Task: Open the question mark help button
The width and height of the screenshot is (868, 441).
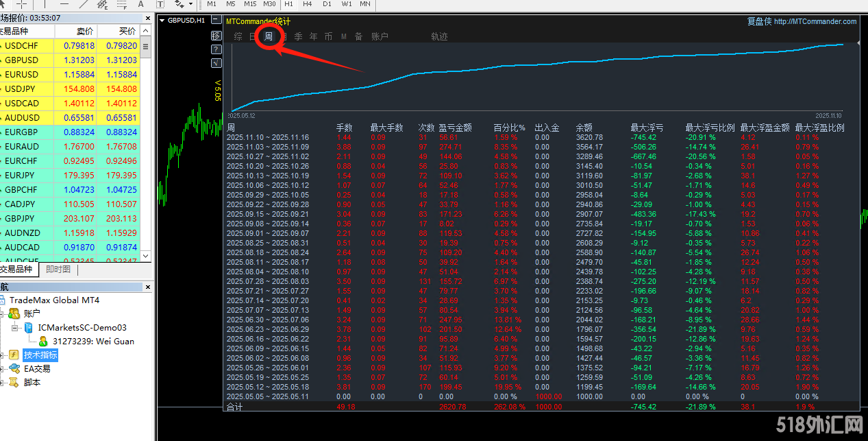Action: [216, 49]
